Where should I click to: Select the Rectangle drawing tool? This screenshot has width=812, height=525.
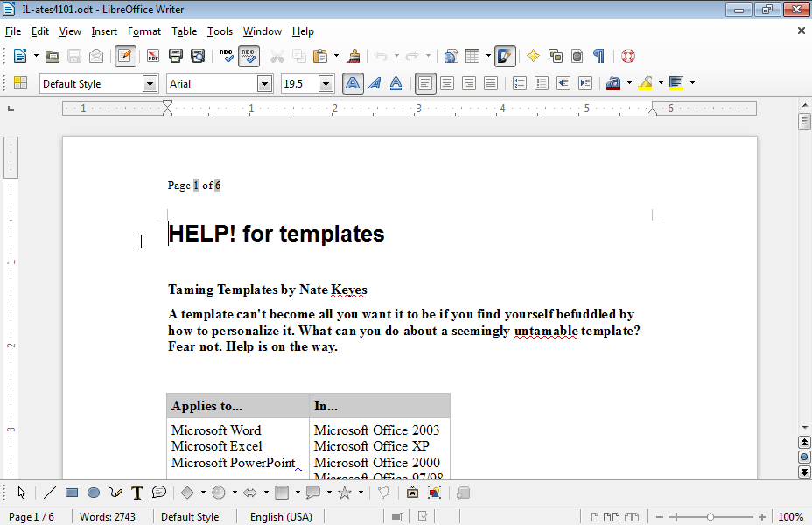[72, 493]
